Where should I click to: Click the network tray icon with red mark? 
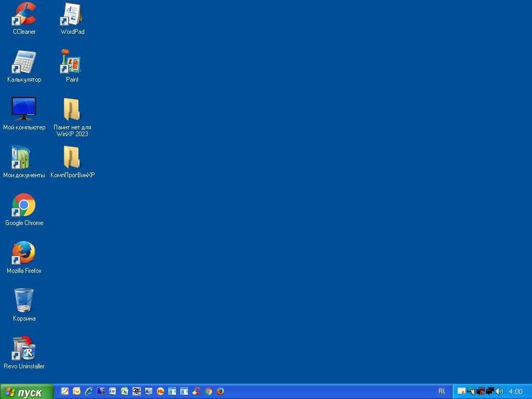coord(480,392)
